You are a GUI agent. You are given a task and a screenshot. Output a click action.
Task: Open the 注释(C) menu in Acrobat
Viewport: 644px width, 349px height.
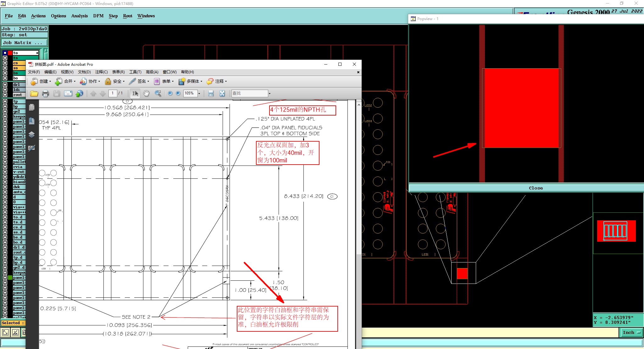101,72
